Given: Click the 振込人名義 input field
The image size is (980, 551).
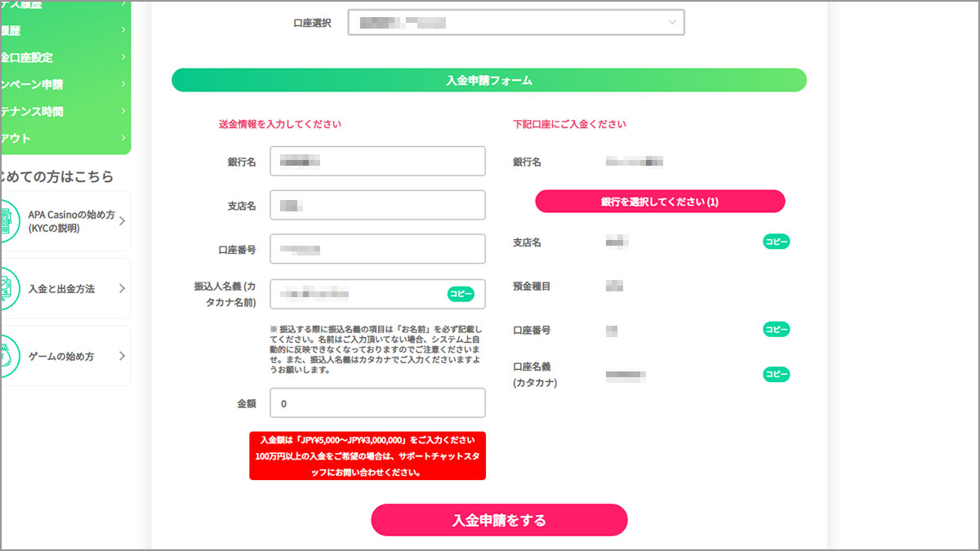Looking at the screenshot, I should pyautogui.click(x=377, y=294).
